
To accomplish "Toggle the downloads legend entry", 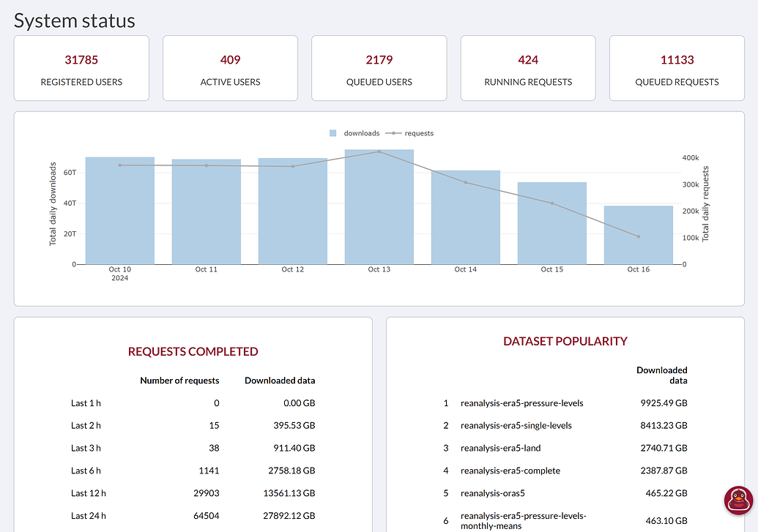I will tap(354, 133).
